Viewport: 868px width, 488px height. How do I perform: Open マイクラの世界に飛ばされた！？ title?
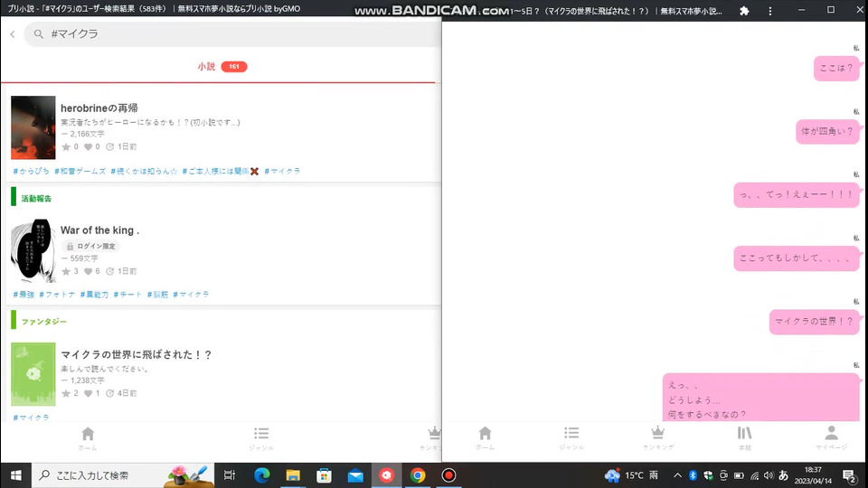pyautogui.click(x=137, y=354)
